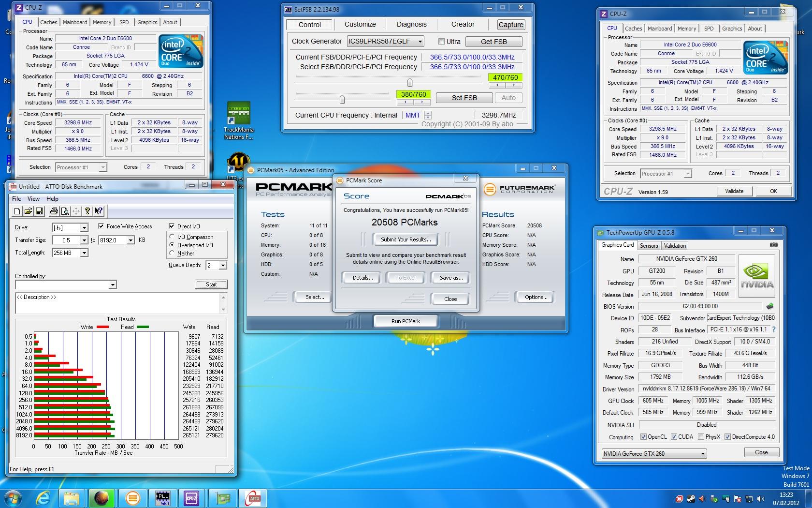
Task: Switch to Sensors tab in GPU-Z
Action: tap(649, 246)
